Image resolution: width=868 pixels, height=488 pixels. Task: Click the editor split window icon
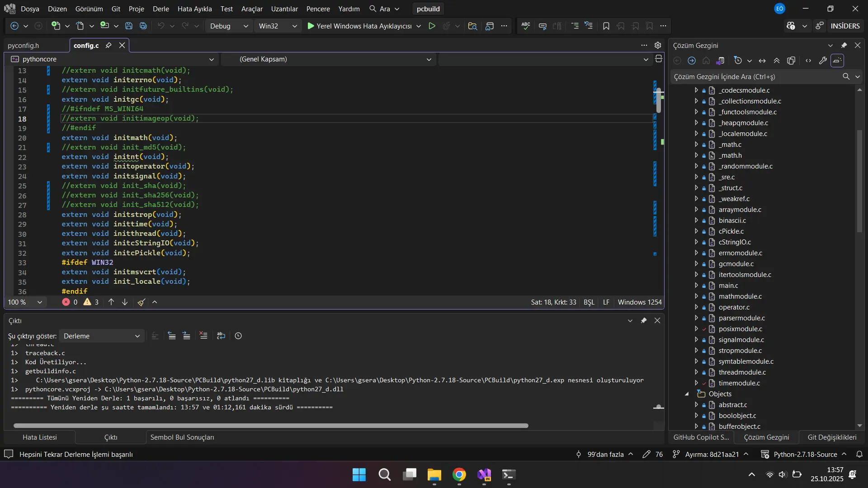click(659, 59)
